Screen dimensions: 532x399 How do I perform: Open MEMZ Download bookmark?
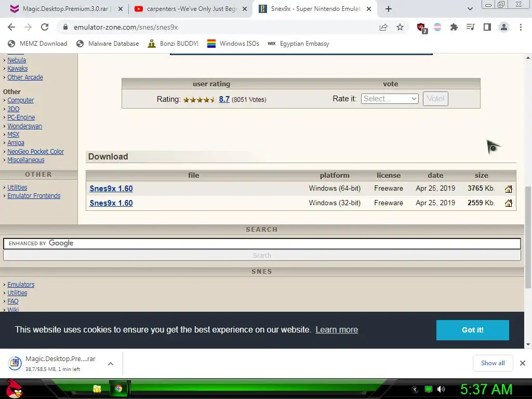coord(37,44)
